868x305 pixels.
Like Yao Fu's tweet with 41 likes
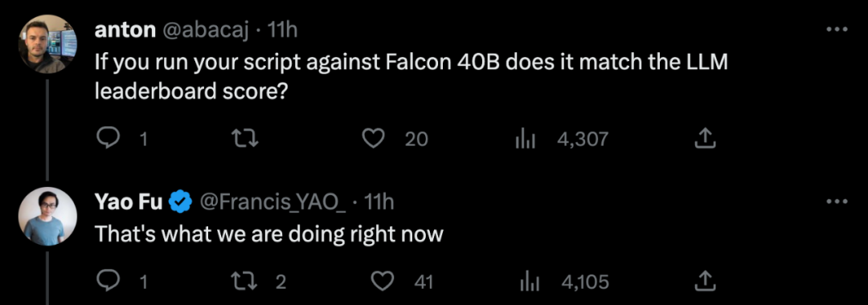[x=380, y=283]
